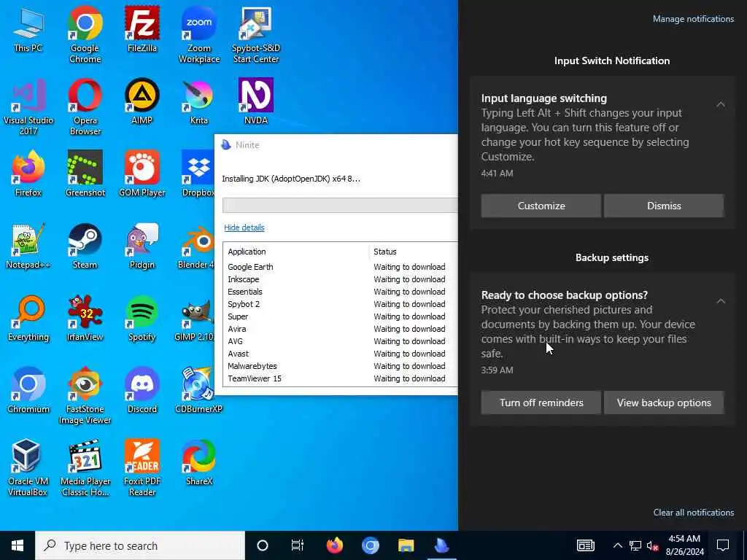Select TeamViewer 15 row in Ninite

(x=340, y=378)
